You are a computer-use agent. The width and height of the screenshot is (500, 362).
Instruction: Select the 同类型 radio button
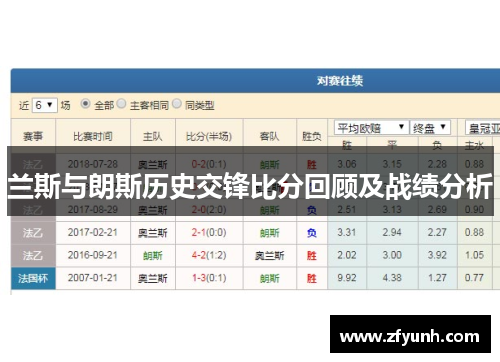[177, 104]
